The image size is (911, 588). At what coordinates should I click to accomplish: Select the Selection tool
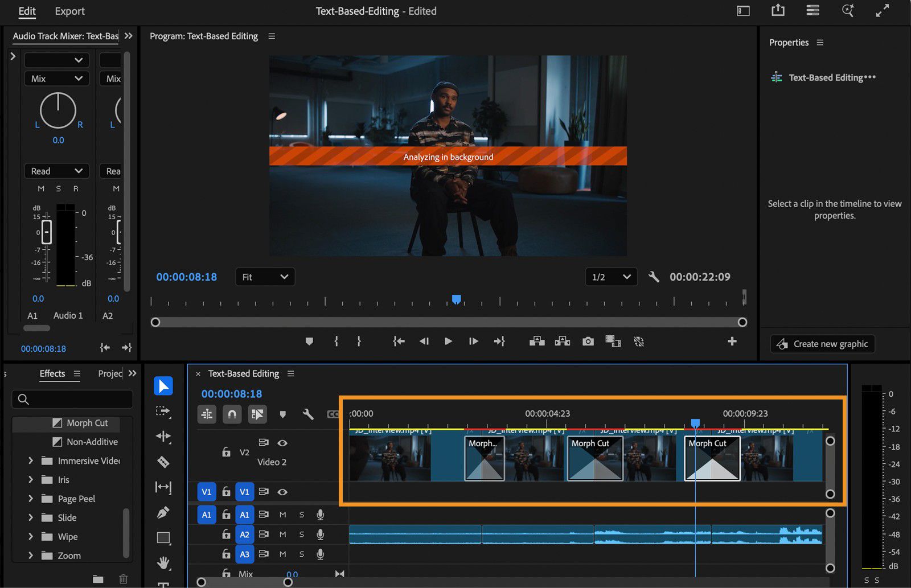click(x=163, y=386)
